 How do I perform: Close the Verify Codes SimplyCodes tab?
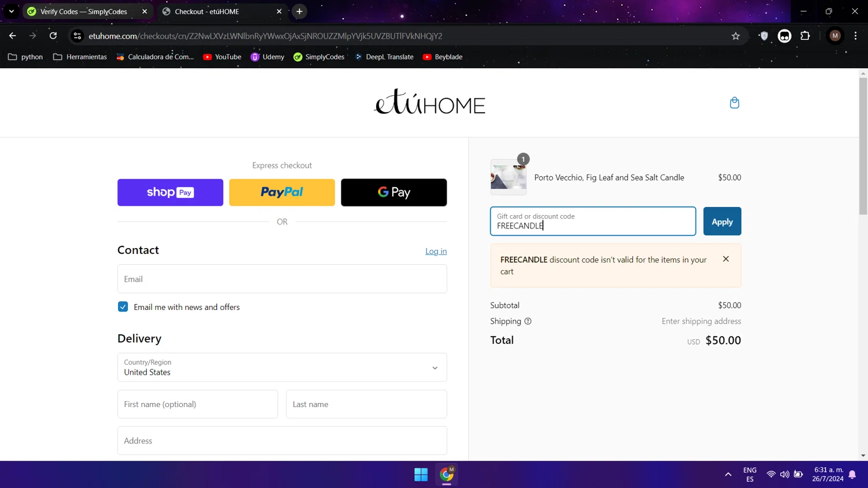click(x=145, y=12)
